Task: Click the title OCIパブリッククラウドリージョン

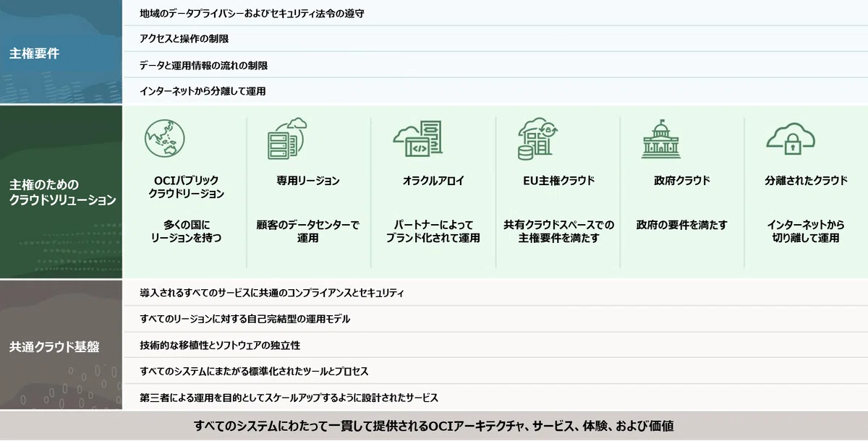Action: [x=186, y=187]
